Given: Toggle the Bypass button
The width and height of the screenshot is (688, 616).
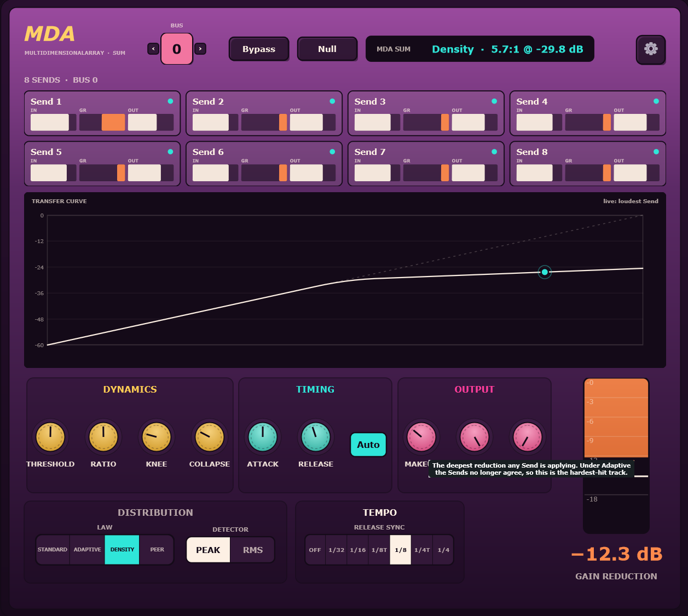Looking at the screenshot, I should tap(259, 49).
